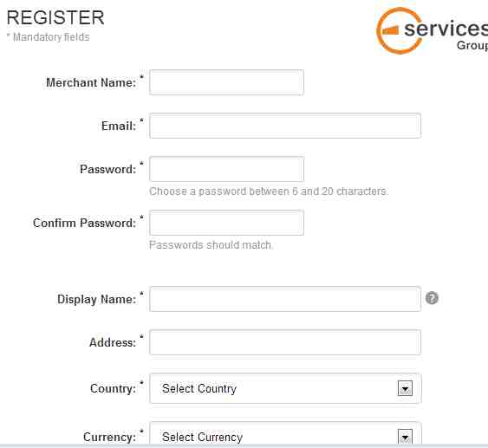Image resolution: width=488 pixels, height=448 pixels.
Task: Click the Select Country combo box
Action: (285, 388)
